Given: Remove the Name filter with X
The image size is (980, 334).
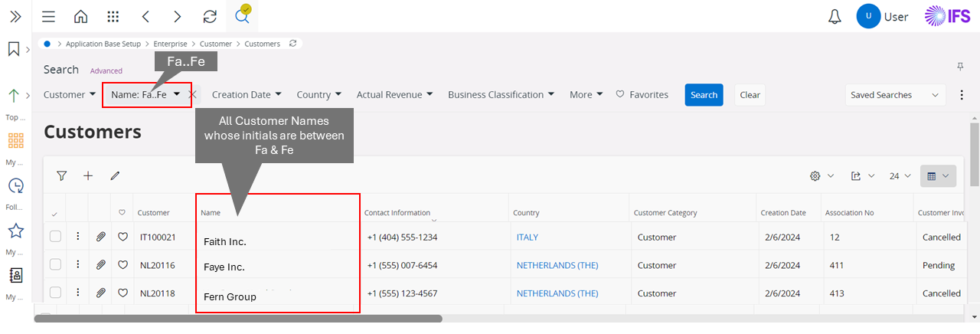Looking at the screenshot, I should pos(193,94).
